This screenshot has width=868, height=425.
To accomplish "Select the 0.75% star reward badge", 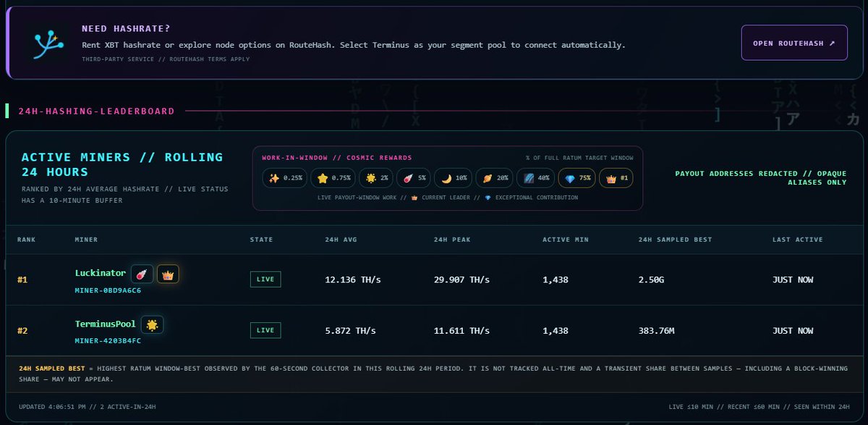I will (334, 177).
